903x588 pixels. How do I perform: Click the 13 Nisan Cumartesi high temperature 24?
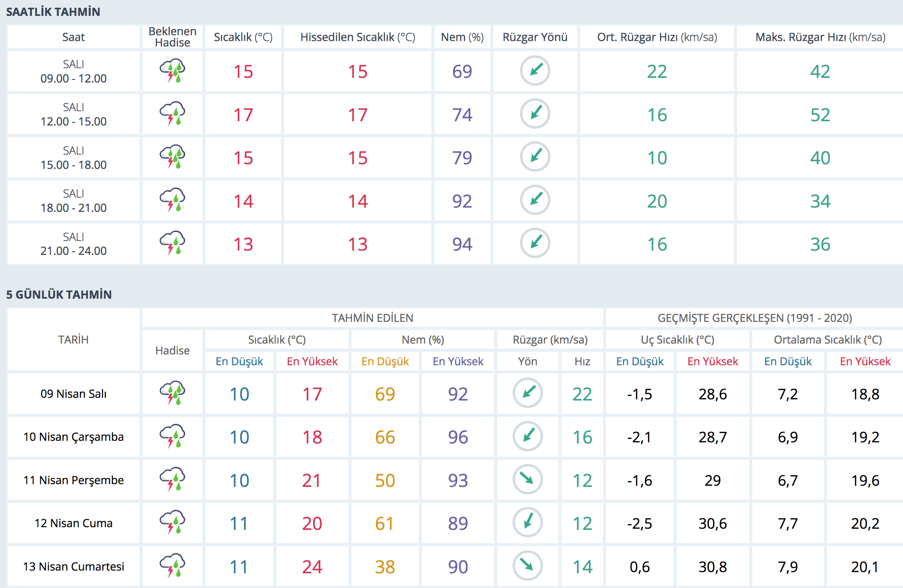[312, 567]
